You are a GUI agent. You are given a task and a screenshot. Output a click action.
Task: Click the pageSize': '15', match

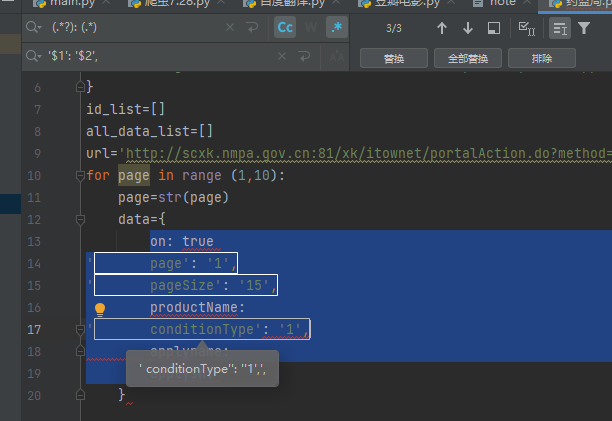(186, 285)
